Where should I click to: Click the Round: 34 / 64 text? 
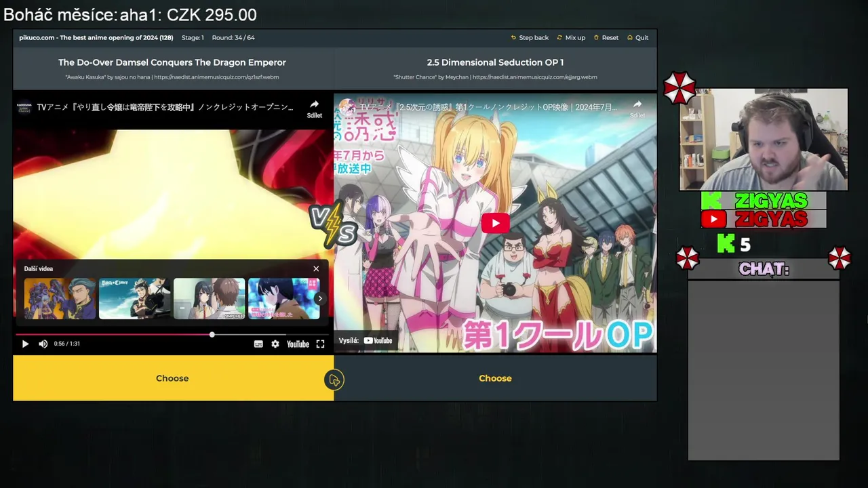coord(233,38)
